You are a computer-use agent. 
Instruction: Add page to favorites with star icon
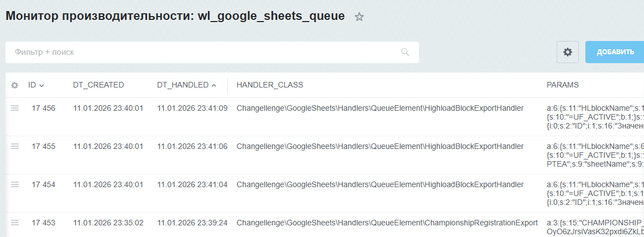[359, 17]
